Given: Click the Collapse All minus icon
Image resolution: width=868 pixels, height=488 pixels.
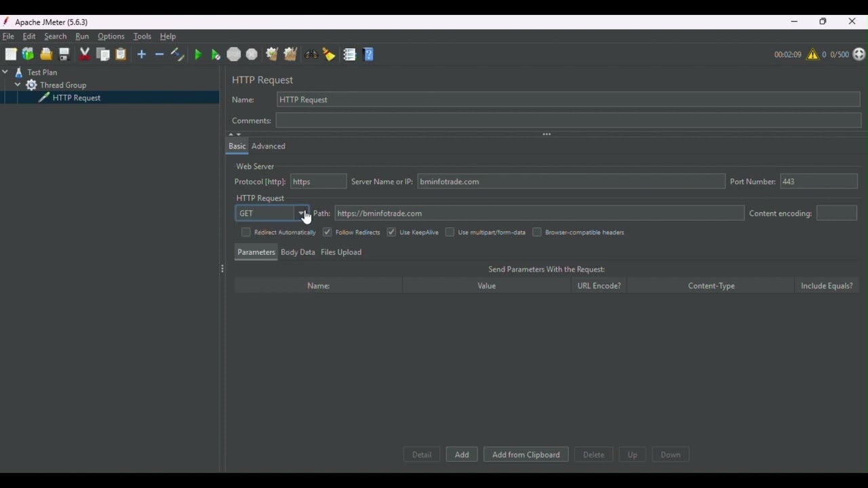Looking at the screenshot, I should (x=159, y=54).
